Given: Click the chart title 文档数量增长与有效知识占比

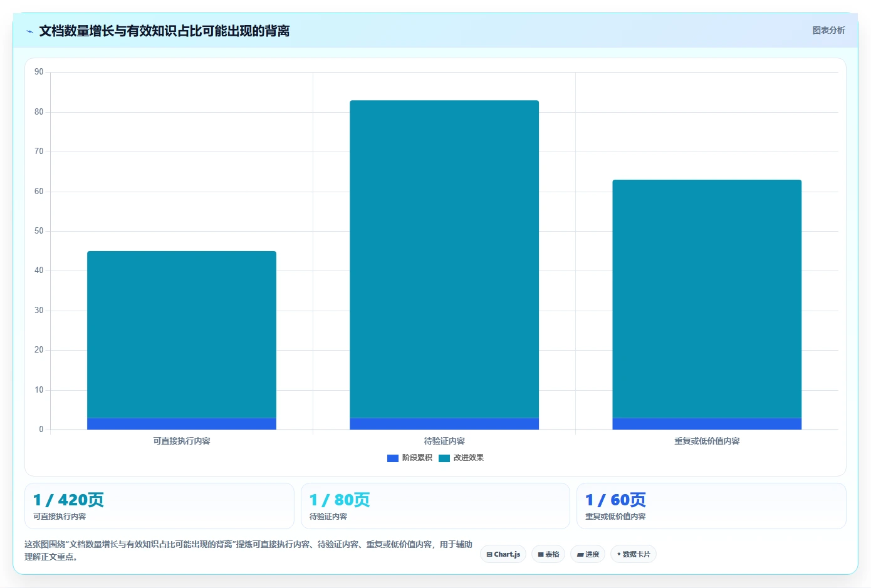Looking at the screenshot, I should [x=164, y=31].
